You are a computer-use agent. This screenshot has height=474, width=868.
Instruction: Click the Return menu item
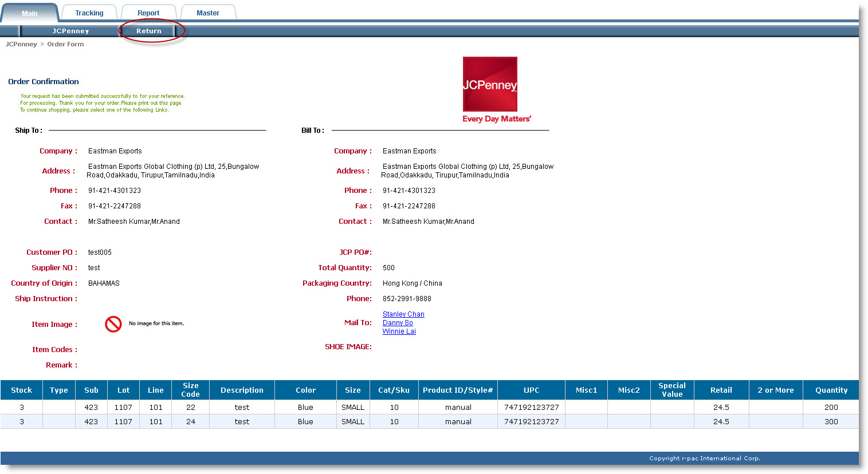point(149,31)
